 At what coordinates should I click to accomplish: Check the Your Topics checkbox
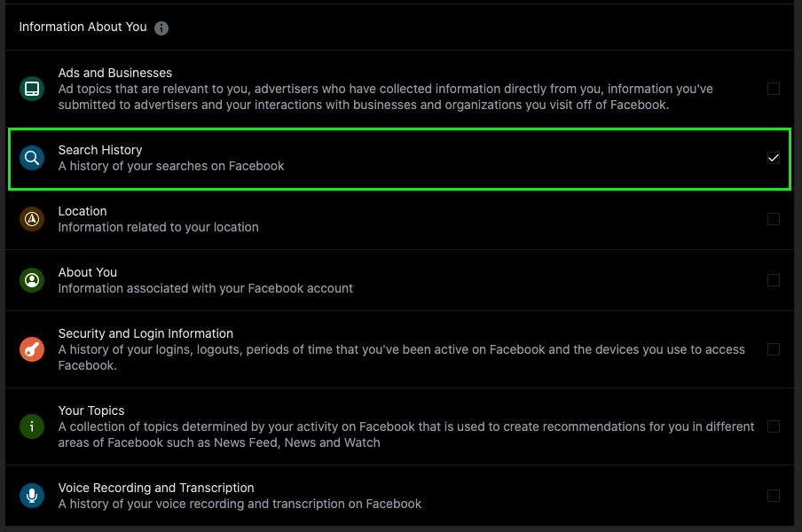click(x=774, y=426)
